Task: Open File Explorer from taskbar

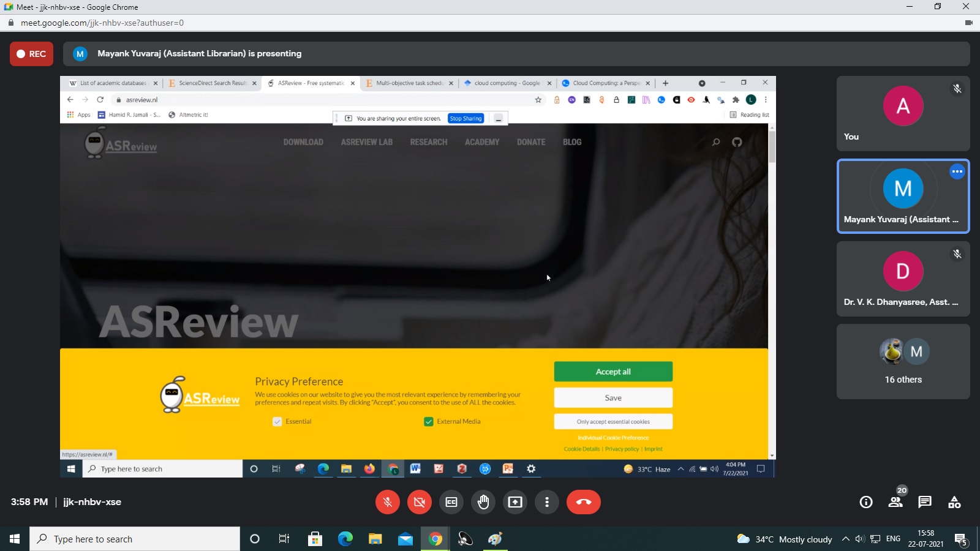Action: (375, 539)
